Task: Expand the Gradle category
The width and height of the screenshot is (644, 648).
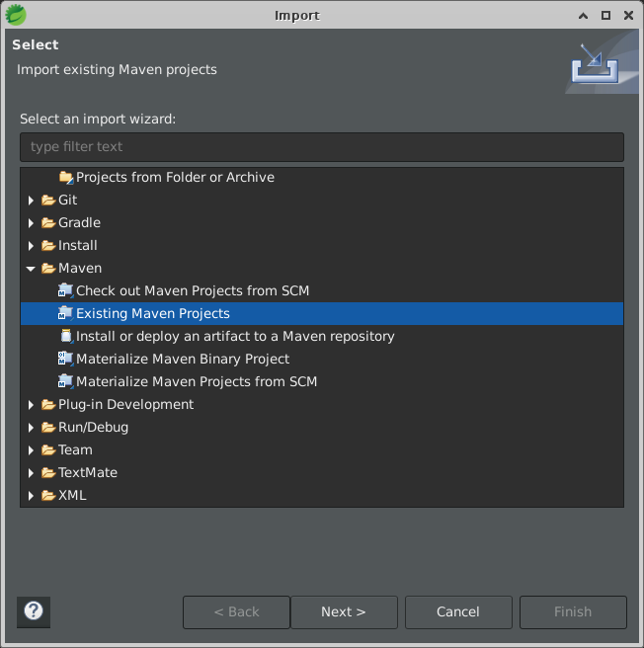Action: pyautogui.click(x=31, y=223)
